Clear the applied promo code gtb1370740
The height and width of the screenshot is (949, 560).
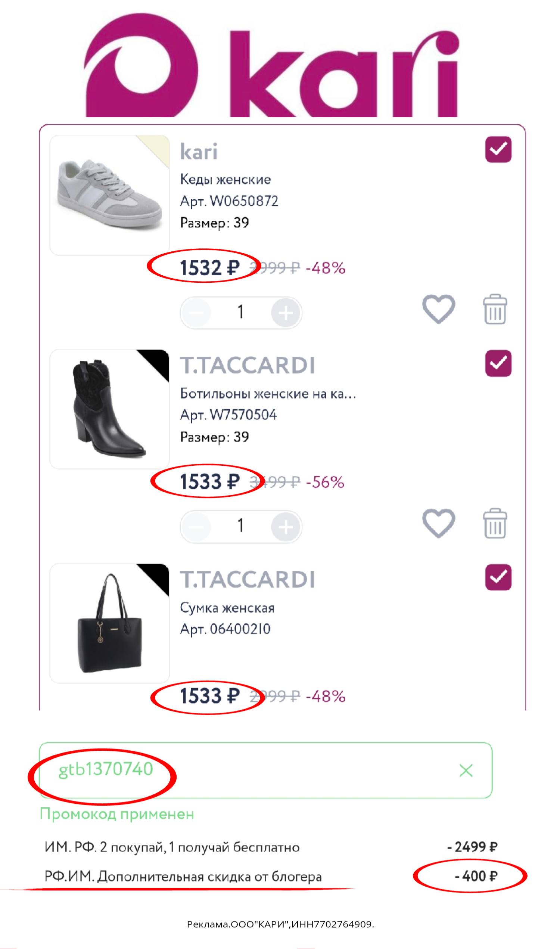click(x=466, y=770)
